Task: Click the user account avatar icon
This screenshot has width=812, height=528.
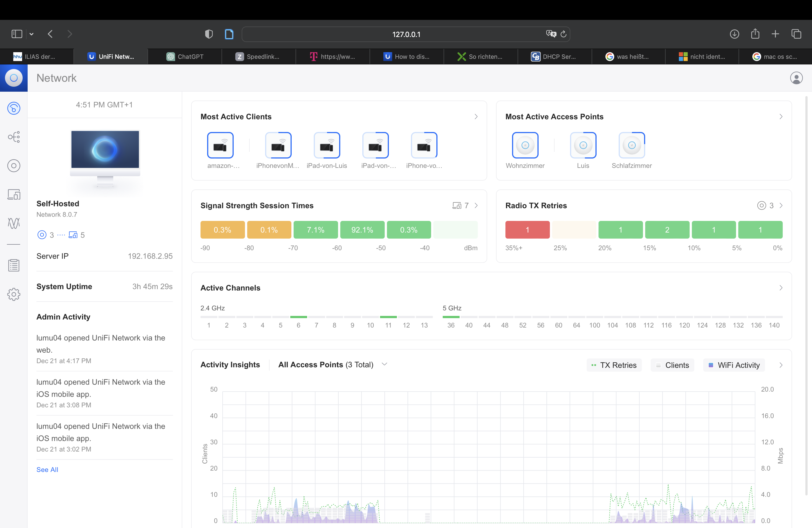Action: click(796, 78)
